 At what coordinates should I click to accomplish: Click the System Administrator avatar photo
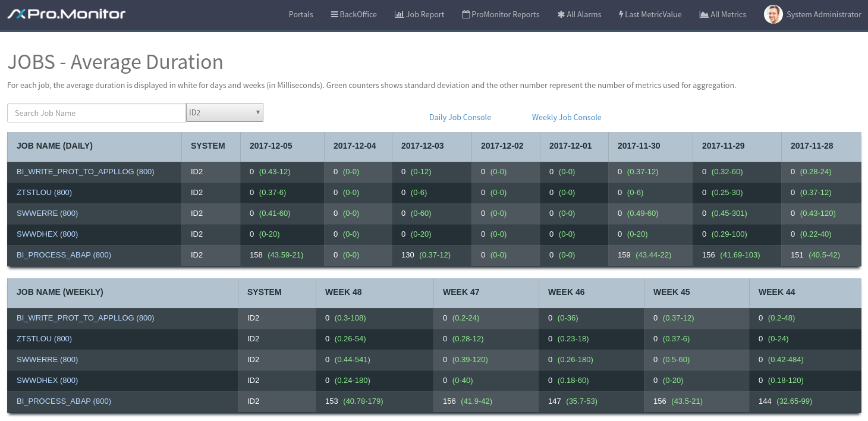[773, 14]
